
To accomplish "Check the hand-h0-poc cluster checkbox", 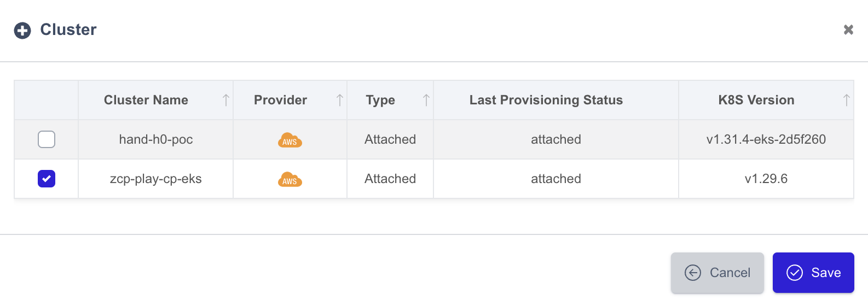I will click(x=47, y=139).
